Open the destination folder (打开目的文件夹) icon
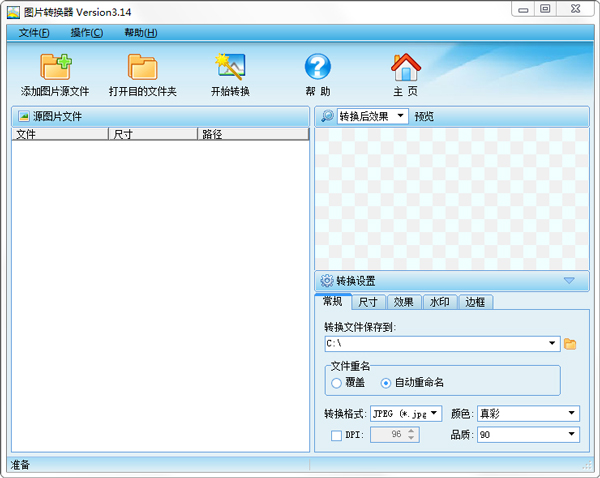The height and width of the screenshot is (478, 600). coord(142,67)
